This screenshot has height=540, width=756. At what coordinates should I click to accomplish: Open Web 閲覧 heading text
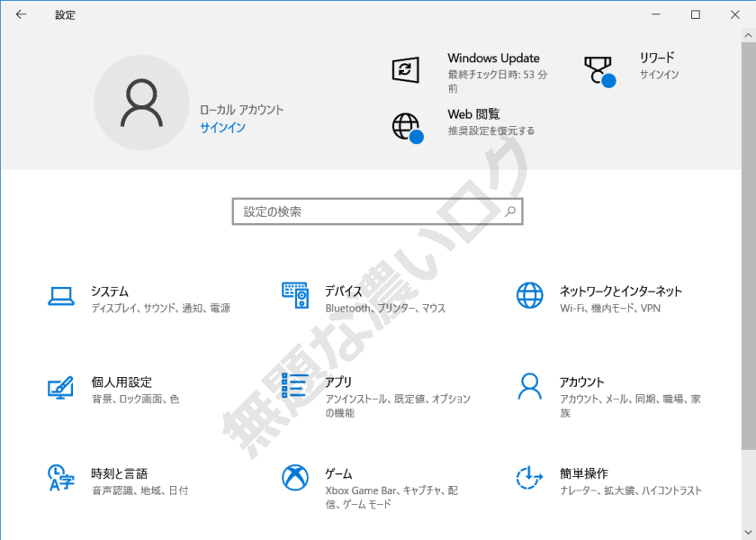[x=473, y=114]
